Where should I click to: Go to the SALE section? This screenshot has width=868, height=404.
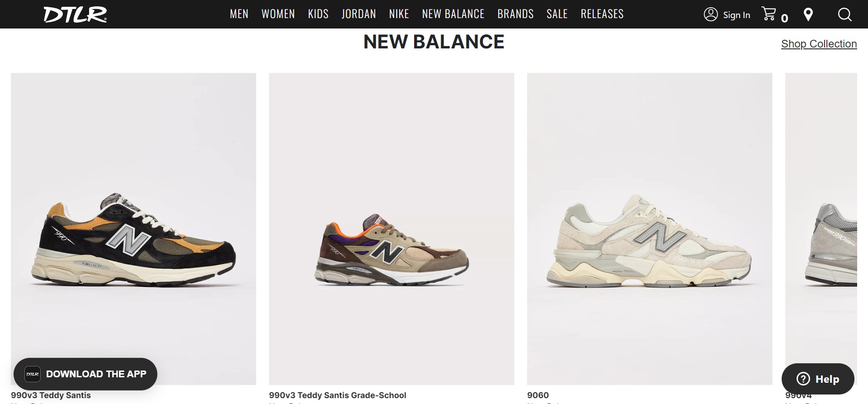tap(557, 14)
